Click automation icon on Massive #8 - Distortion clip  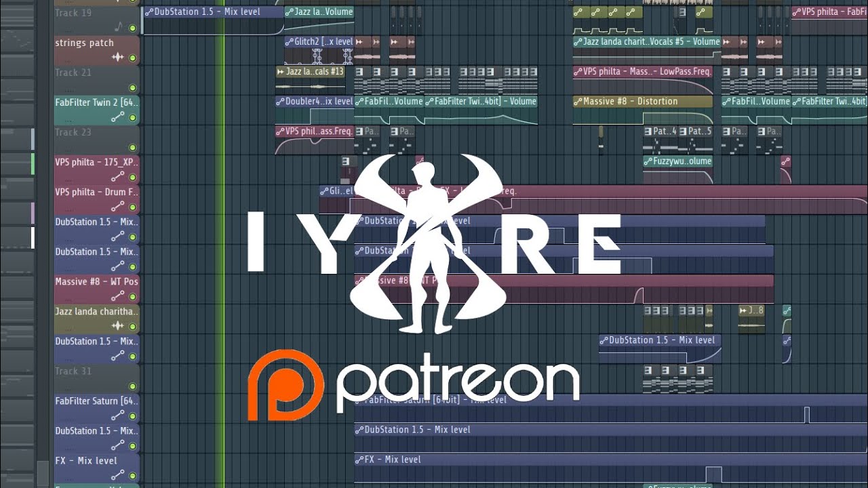[x=578, y=102]
